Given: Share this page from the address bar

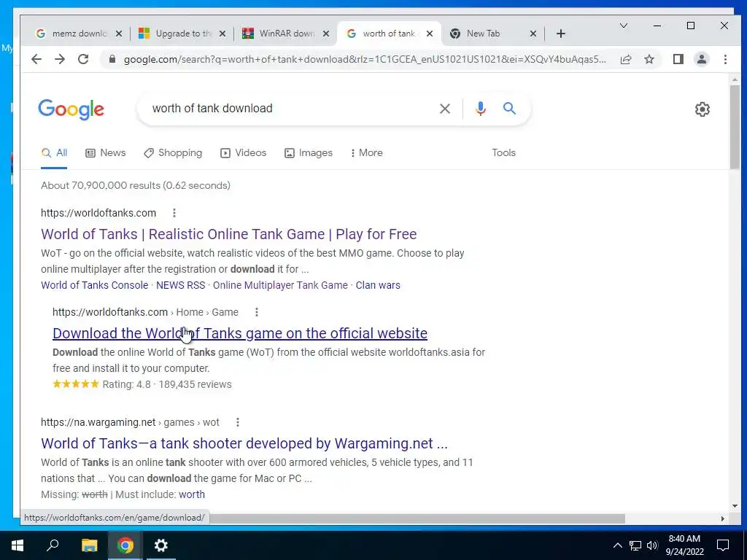Looking at the screenshot, I should [626, 59].
